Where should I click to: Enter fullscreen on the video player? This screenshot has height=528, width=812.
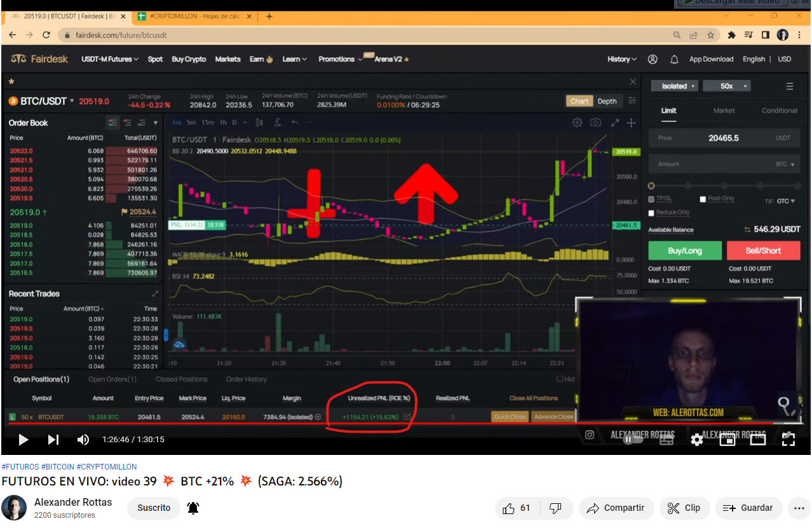788,439
